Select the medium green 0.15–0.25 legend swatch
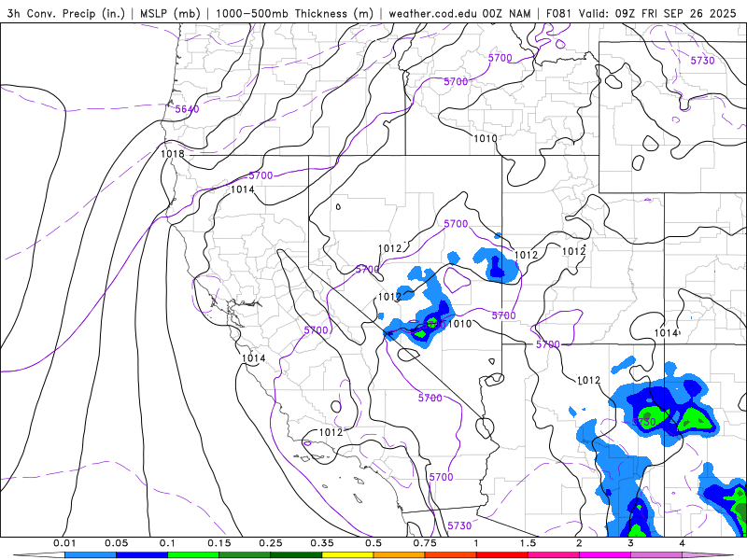 coord(245,555)
